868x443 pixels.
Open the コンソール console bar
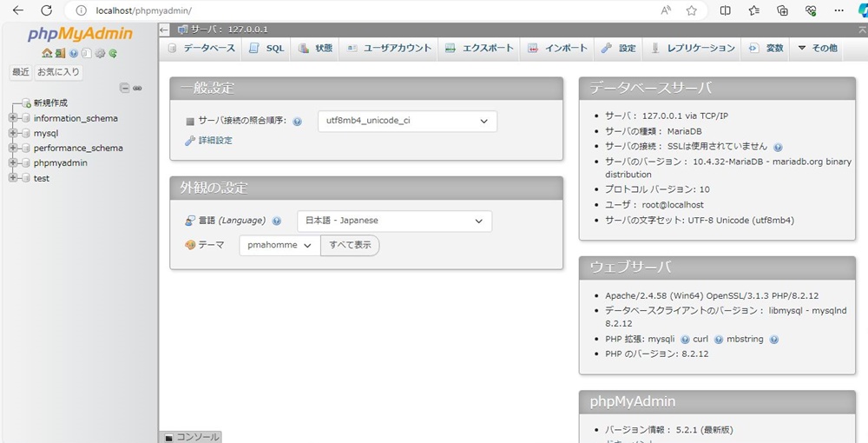pyautogui.click(x=192, y=437)
